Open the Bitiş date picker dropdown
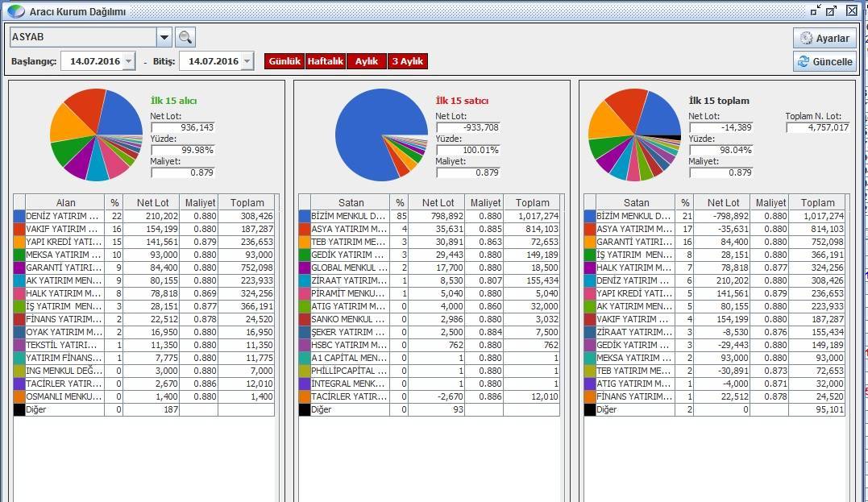868x502 pixels. [x=247, y=61]
